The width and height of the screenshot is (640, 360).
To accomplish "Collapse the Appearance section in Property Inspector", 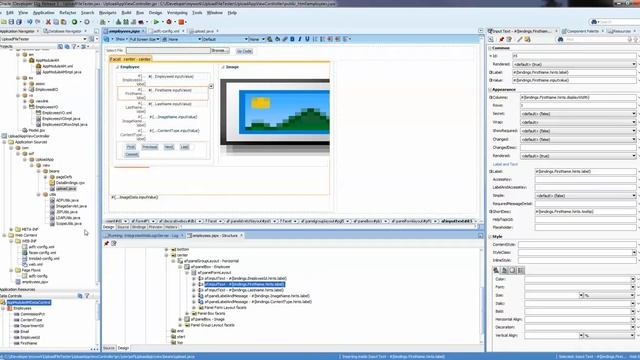I will tap(490, 89).
